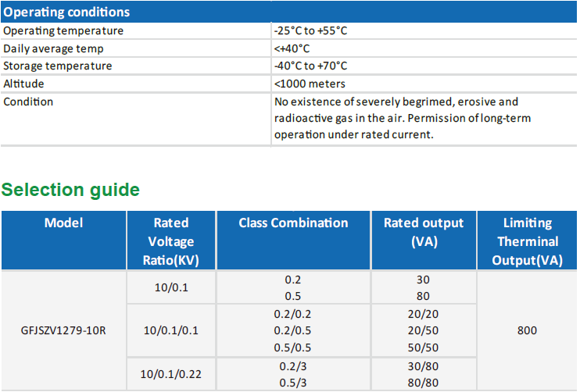Select the Class Combination column header
This screenshot has height=392, width=580.
pos(293,223)
